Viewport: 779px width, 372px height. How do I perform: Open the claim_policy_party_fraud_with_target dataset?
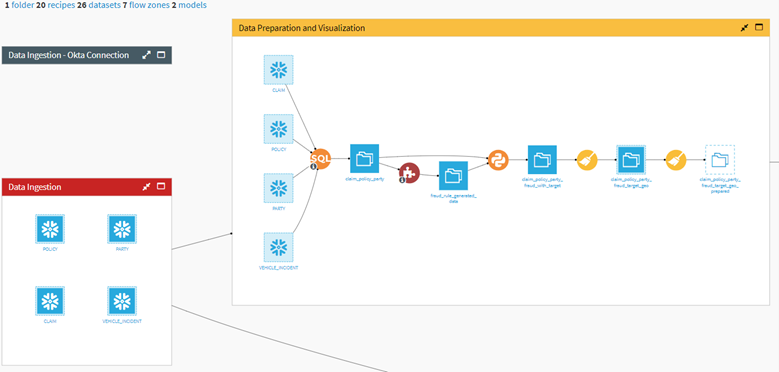click(542, 160)
